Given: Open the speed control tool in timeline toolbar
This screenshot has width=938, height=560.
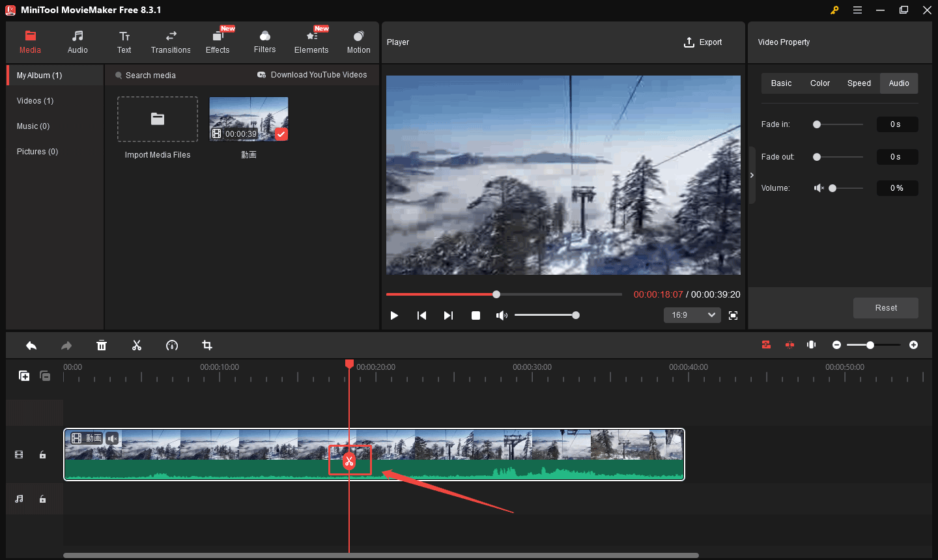Looking at the screenshot, I should coord(172,345).
